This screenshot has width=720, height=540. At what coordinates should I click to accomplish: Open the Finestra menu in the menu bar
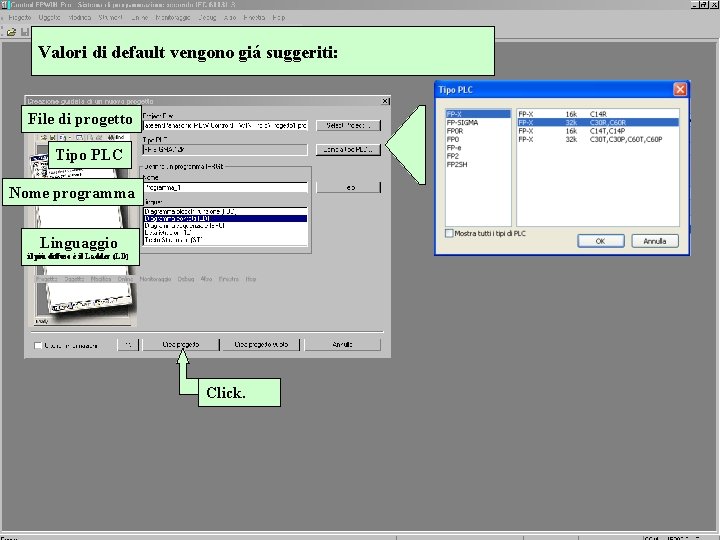254,17
